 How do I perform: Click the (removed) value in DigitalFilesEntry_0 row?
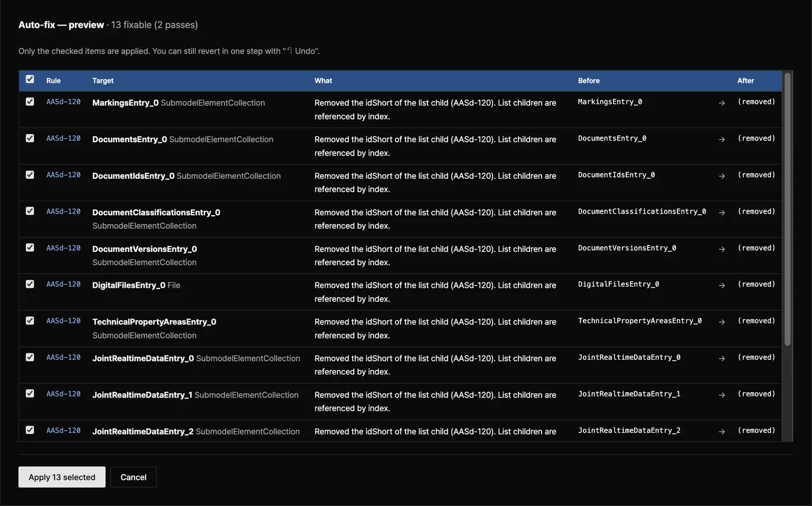click(756, 284)
